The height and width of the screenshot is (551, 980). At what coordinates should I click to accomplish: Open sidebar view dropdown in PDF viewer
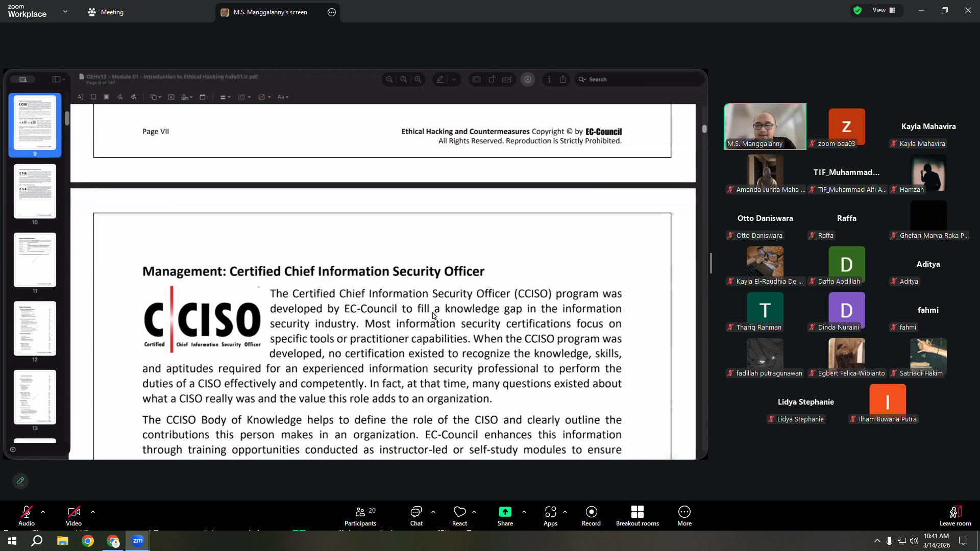[x=59, y=80]
